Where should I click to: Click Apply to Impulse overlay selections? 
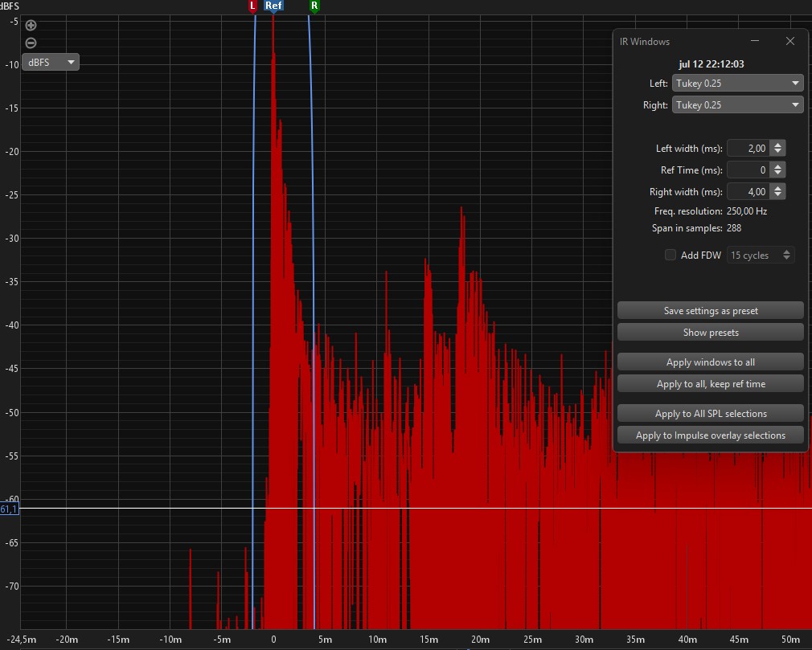coord(711,435)
